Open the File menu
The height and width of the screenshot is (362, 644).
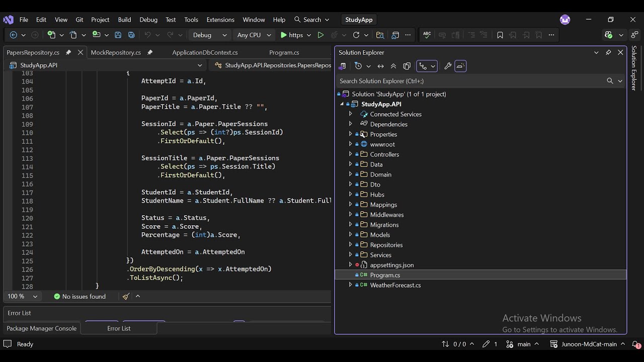click(x=24, y=20)
